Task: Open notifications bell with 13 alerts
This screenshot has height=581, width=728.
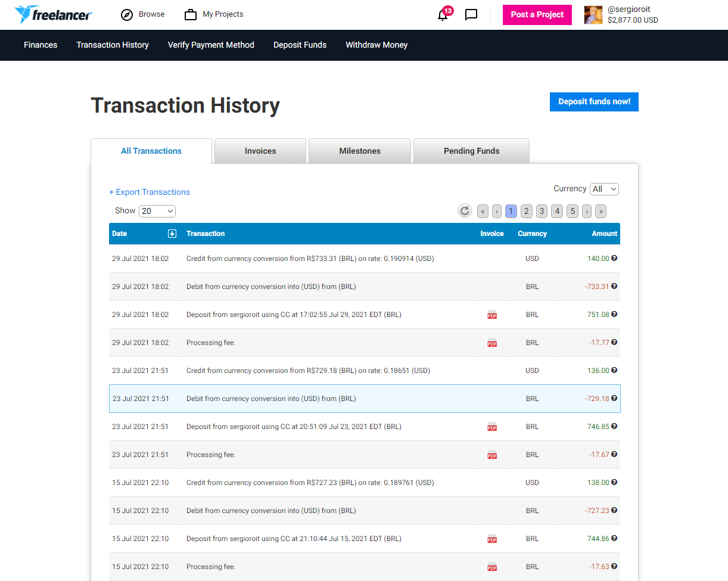Action: [x=443, y=15]
